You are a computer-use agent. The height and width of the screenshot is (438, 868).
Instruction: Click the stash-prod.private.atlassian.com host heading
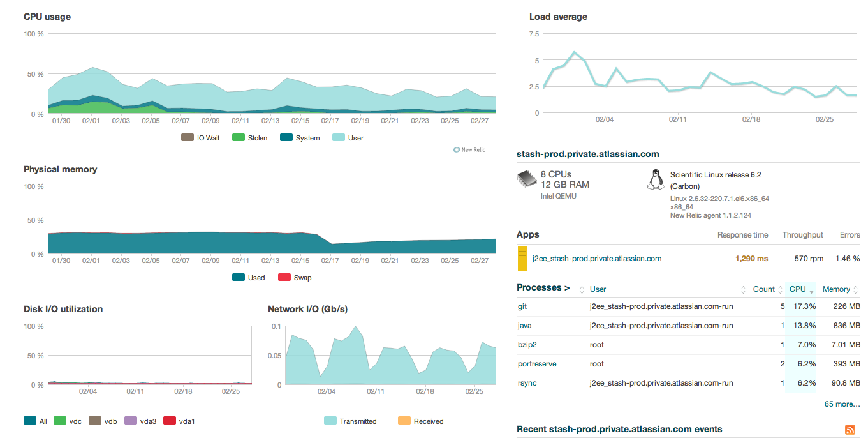(x=587, y=154)
